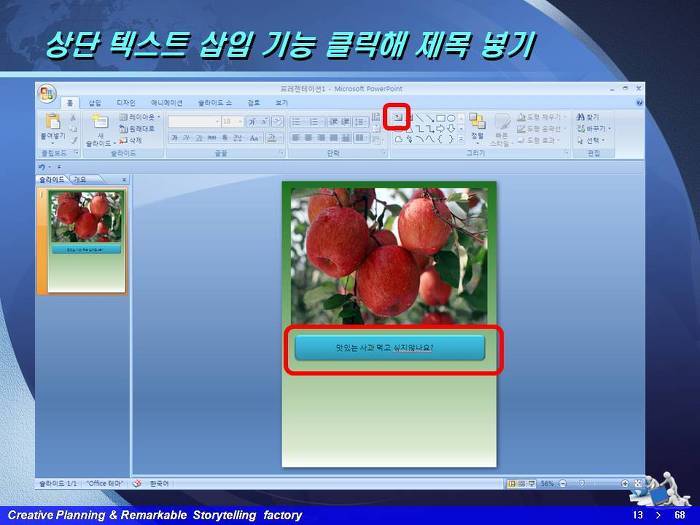
Task: Select the rectangle shape
Action: pyautogui.click(x=441, y=118)
